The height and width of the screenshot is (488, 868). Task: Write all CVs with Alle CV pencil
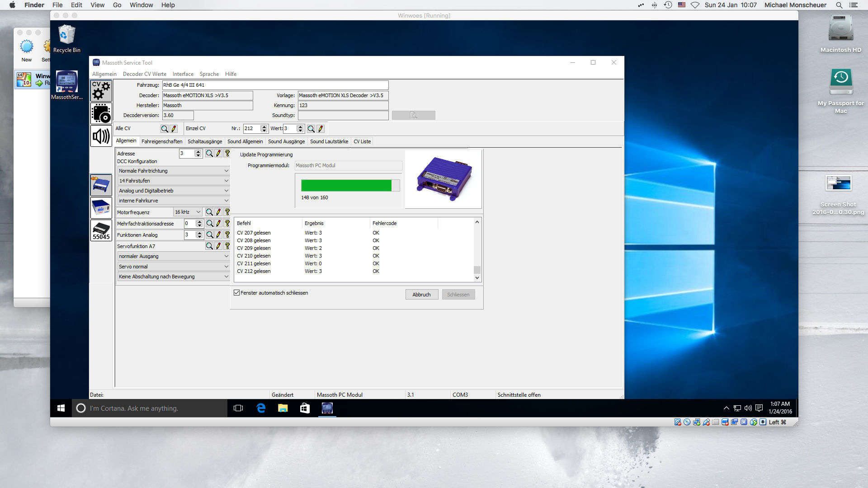click(174, 129)
